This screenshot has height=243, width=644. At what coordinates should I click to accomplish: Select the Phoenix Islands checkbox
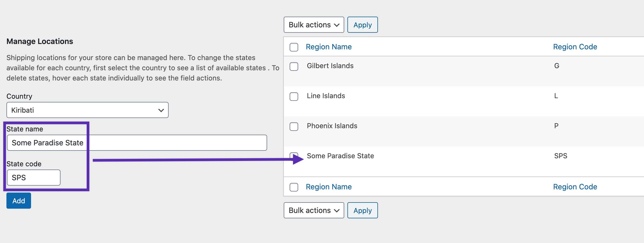pyautogui.click(x=294, y=127)
